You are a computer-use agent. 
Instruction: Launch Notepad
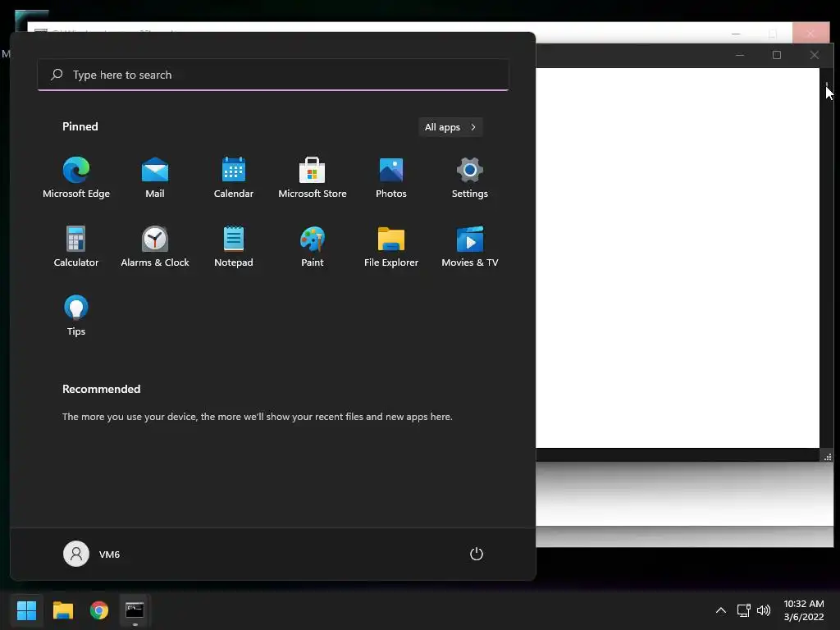[234, 246]
